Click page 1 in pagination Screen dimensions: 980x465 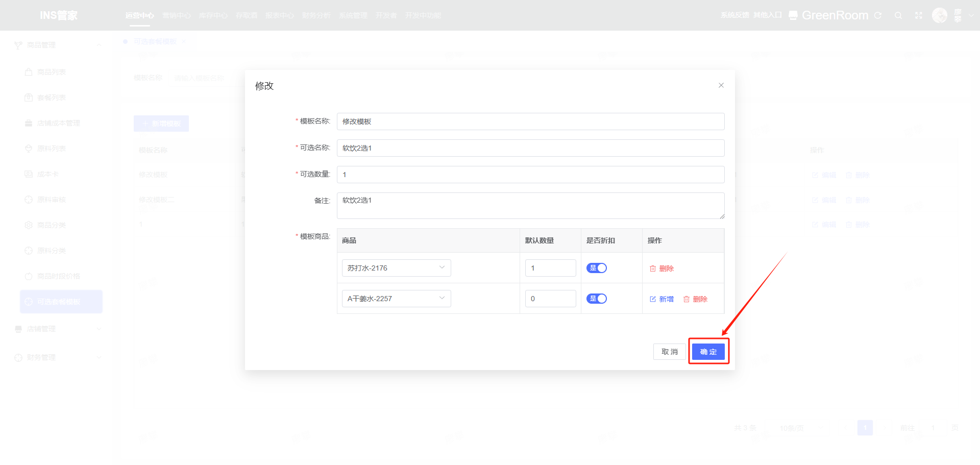pos(865,428)
